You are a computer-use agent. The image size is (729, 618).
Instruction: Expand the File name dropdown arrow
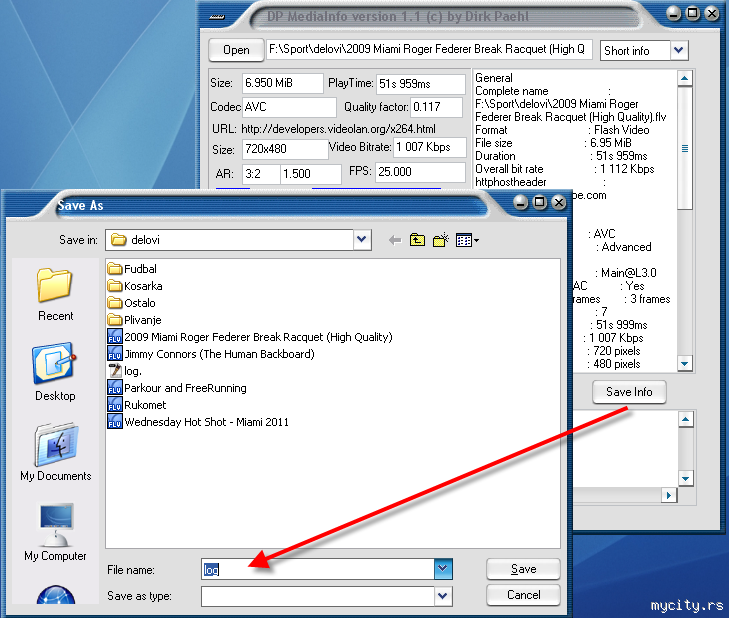pos(443,569)
